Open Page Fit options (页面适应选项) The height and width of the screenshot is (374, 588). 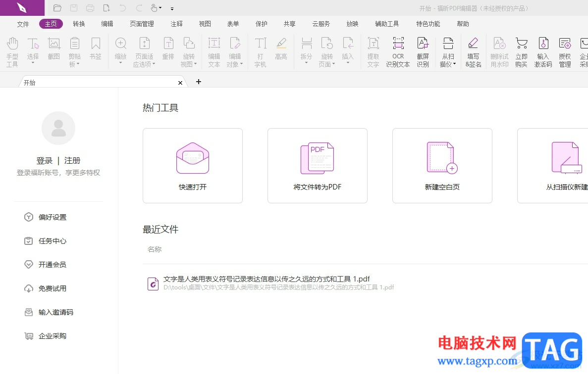tap(144, 52)
